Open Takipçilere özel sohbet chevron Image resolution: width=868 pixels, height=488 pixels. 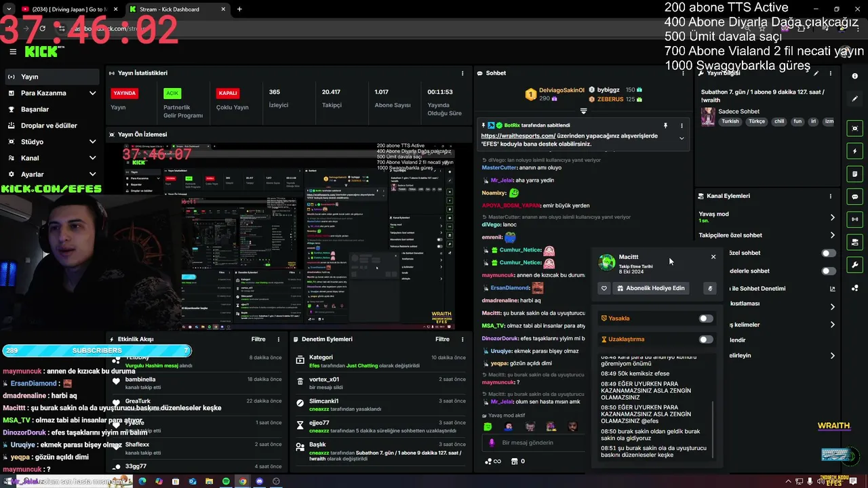832,235
